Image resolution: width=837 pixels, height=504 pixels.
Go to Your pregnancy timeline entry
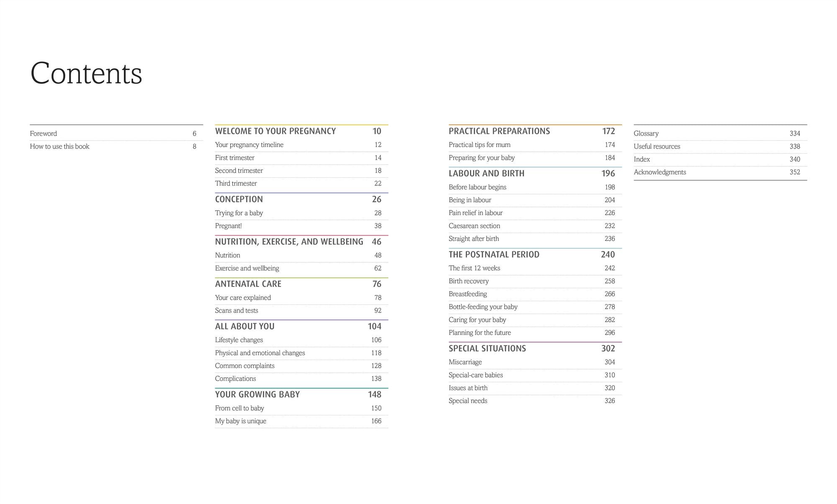tap(249, 145)
